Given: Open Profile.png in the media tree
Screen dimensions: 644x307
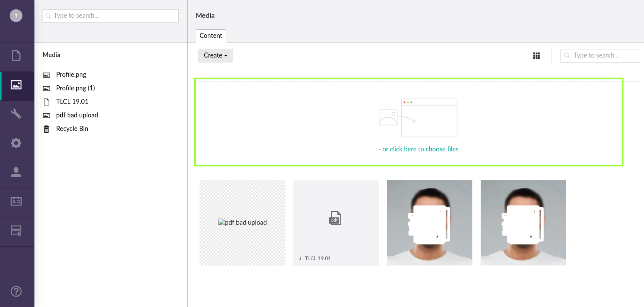Looking at the screenshot, I should 71,75.
